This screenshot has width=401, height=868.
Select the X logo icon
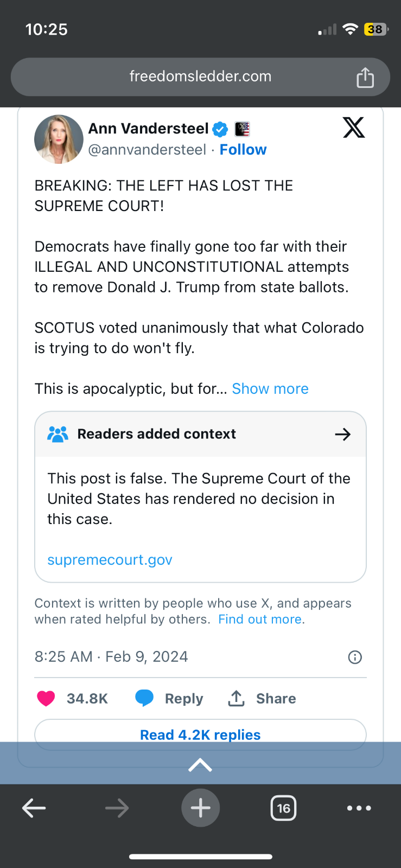[354, 127]
